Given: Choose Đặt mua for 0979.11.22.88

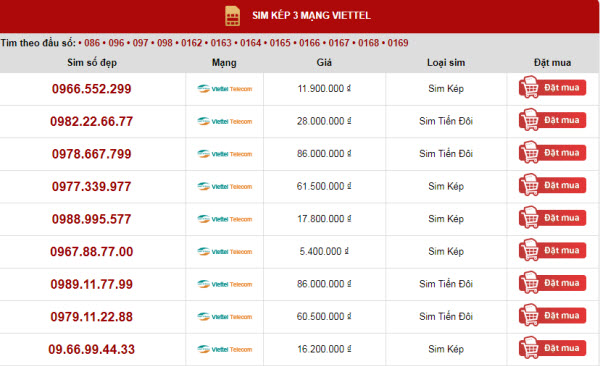Looking at the screenshot, I should [552, 315].
